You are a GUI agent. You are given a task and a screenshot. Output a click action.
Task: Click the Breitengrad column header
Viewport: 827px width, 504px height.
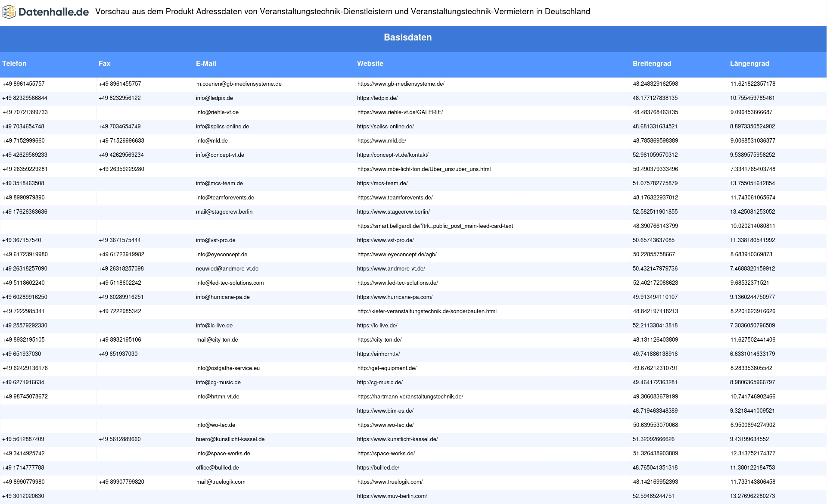[x=652, y=63]
